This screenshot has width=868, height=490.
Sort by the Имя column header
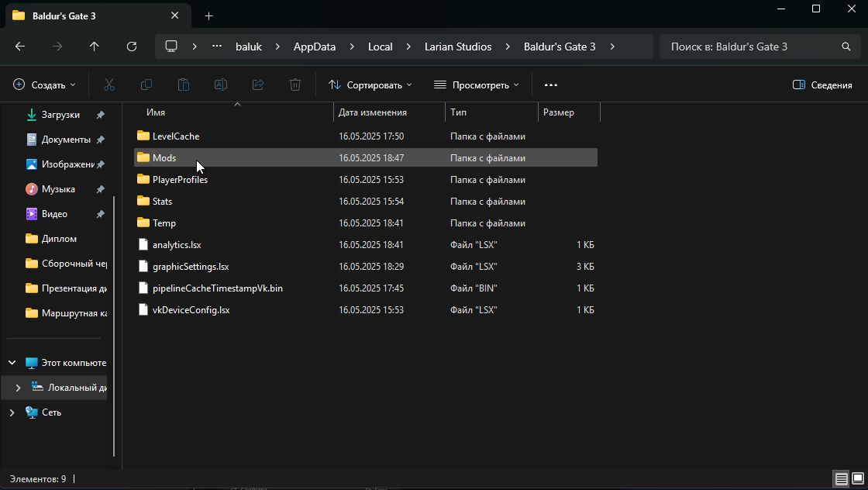pos(234,112)
